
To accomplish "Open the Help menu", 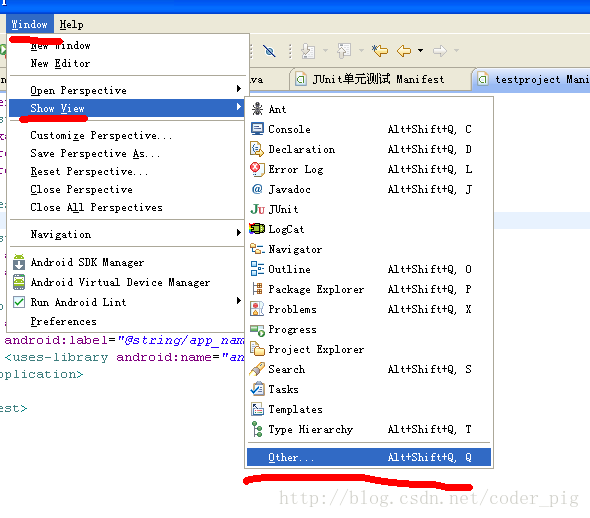I will (x=71, y=24).
